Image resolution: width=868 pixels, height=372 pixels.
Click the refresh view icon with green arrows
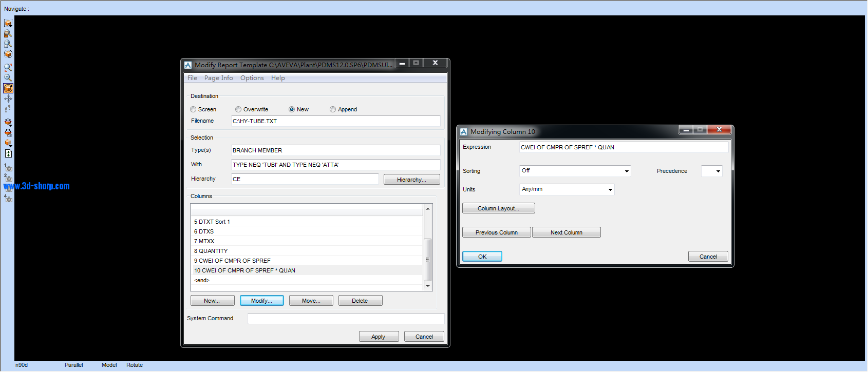(8, 153)
